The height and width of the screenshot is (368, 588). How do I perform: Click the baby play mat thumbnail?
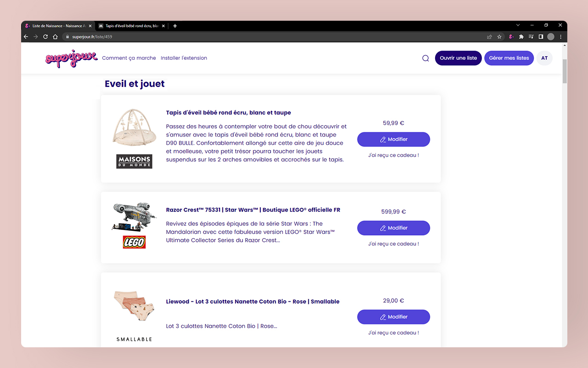[134, 127]
